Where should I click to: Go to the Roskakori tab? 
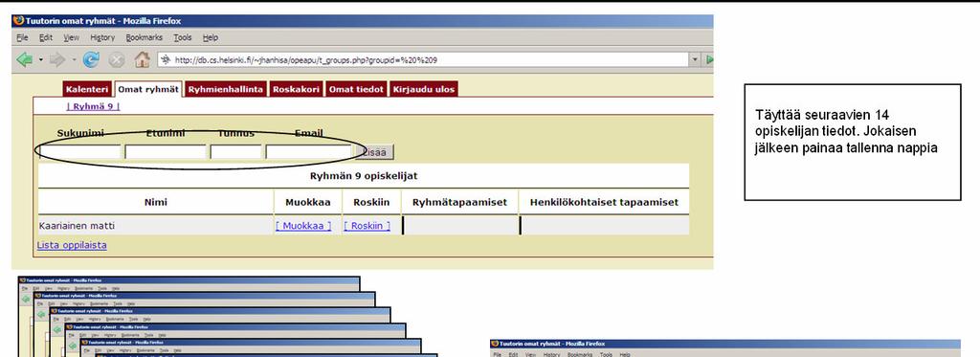coord(297,89)
